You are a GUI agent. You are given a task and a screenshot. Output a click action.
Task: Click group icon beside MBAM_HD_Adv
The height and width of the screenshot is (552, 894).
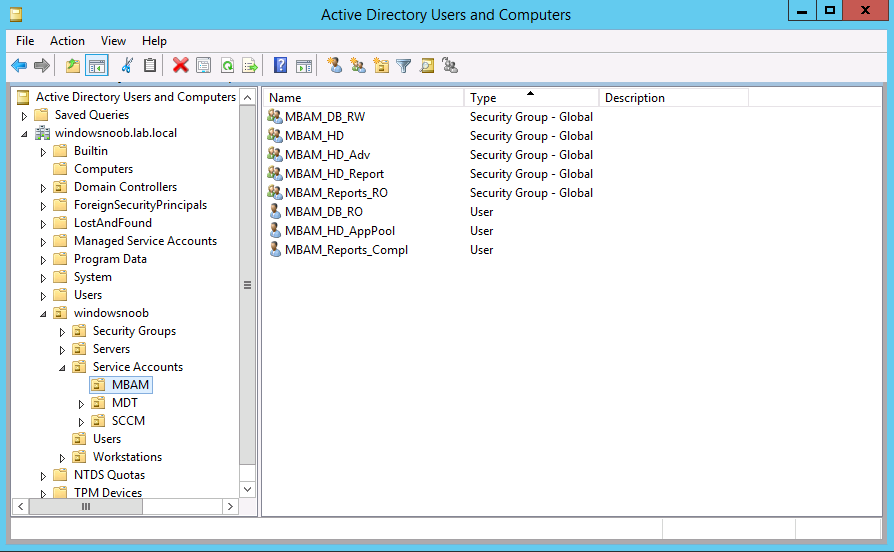coord(275,155)
